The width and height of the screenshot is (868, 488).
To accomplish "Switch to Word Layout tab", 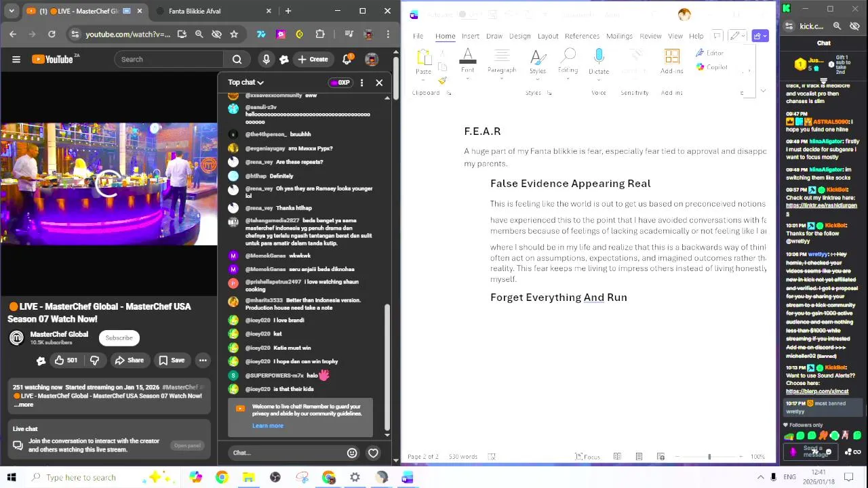I will coord(548,36).
